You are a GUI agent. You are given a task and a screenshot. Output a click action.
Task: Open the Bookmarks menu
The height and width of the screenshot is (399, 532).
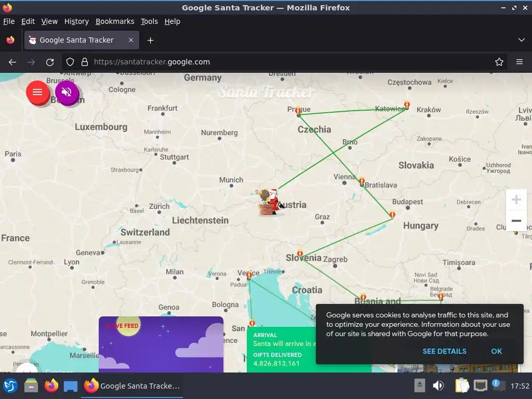(115, 21)
